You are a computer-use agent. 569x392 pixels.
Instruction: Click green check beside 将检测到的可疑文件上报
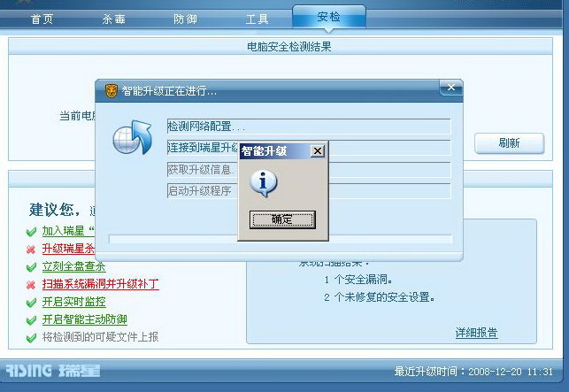coord(31,338)
